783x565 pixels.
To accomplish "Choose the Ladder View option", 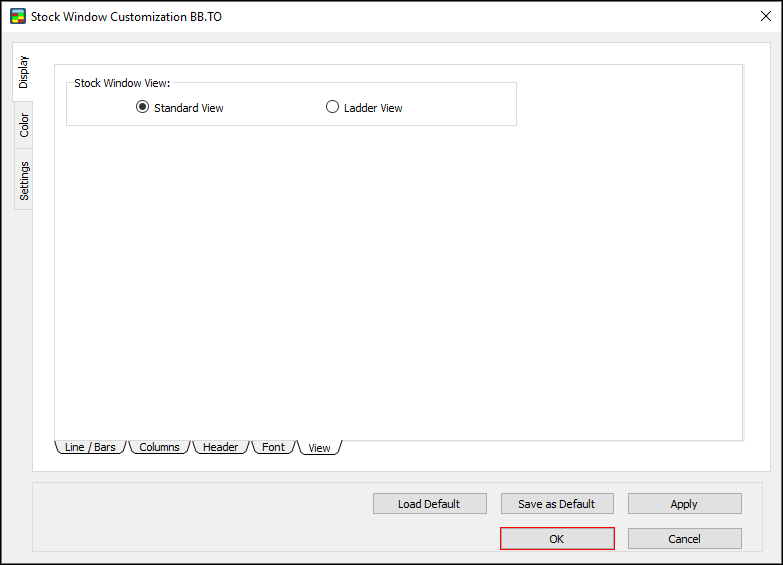I will [333, 107].
